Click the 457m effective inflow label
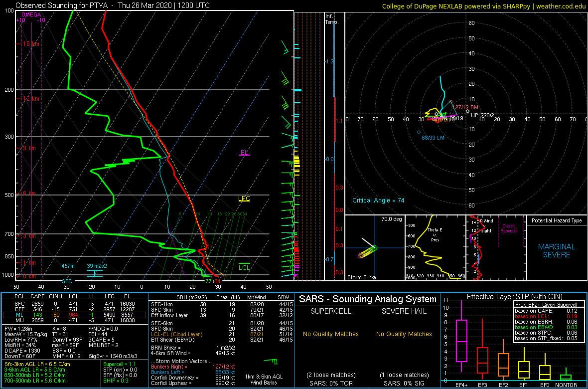This screenshot has height=389, width=588. click(68, 266)
